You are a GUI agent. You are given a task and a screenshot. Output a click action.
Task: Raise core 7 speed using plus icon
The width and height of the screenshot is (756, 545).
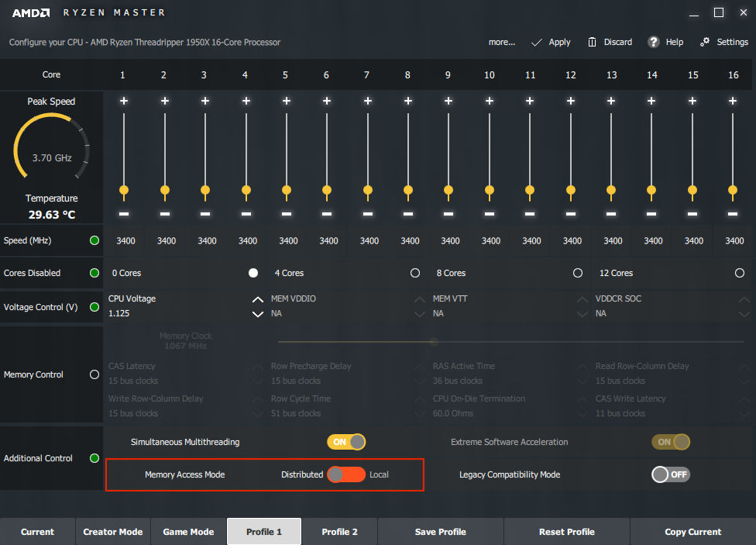368,101
